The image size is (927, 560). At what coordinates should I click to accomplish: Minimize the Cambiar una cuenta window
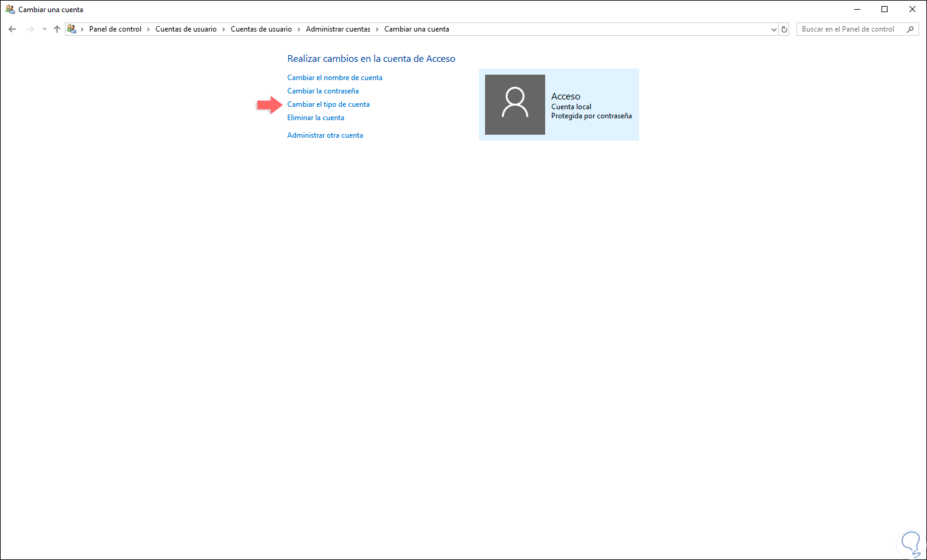pyautogui.click(x=857, y=9)
